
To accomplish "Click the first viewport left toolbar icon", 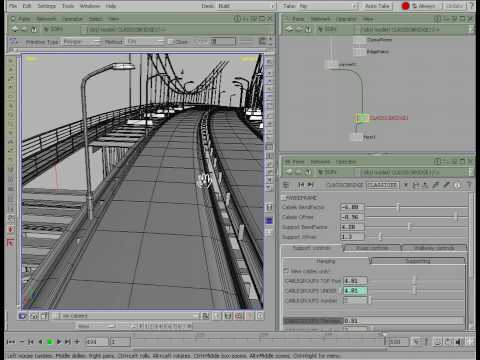I will (11, 61).
